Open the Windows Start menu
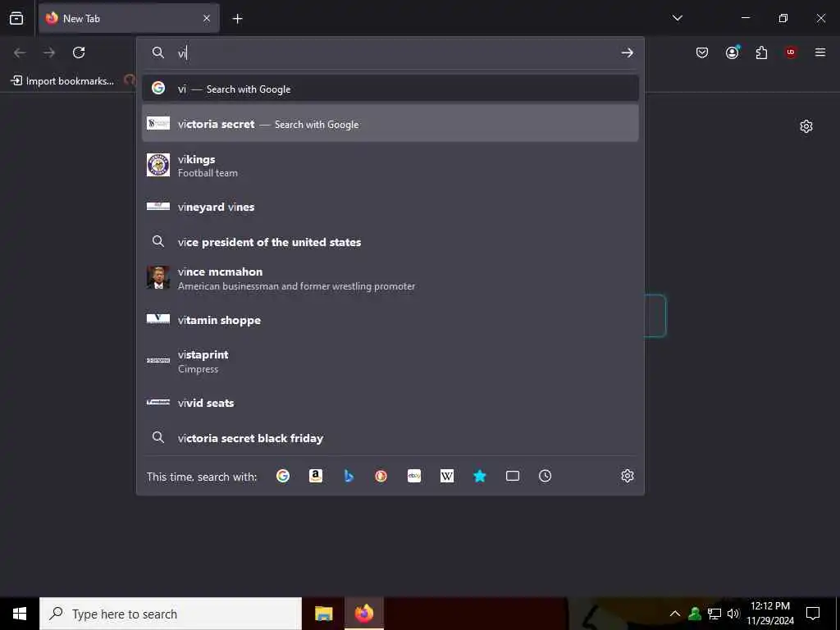 (x=20, y=614)
